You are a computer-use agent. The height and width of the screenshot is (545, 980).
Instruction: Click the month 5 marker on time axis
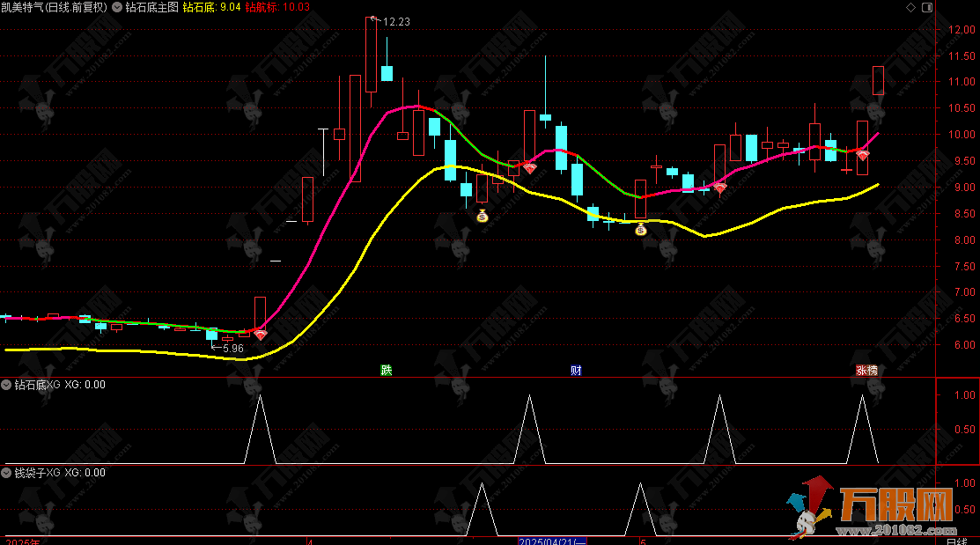pos(643,541)
